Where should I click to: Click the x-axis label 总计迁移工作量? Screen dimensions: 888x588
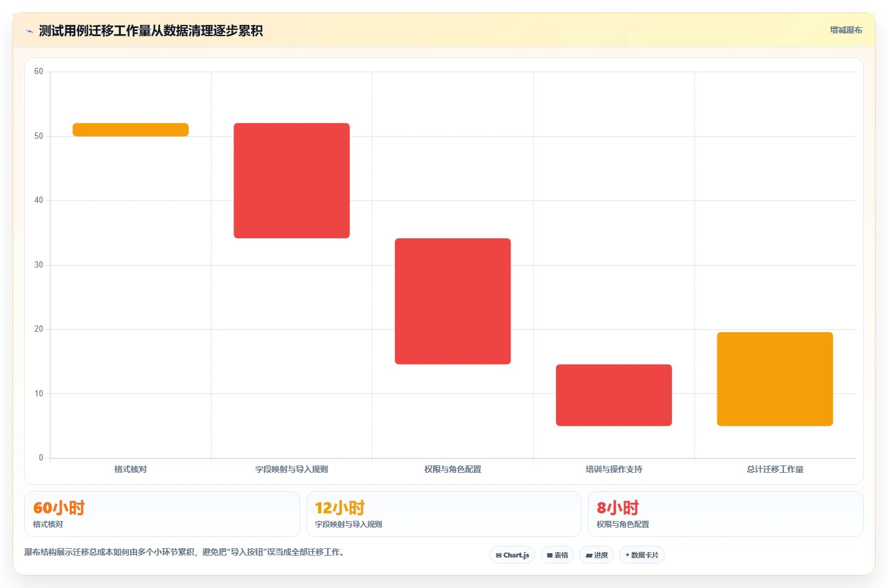pos(775,469)
